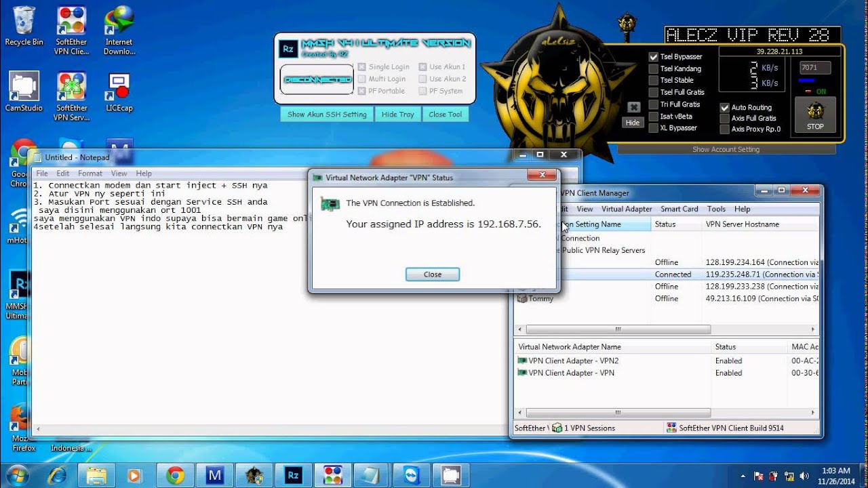Open Smart Card menu in VPN Manager

(679, 209)
